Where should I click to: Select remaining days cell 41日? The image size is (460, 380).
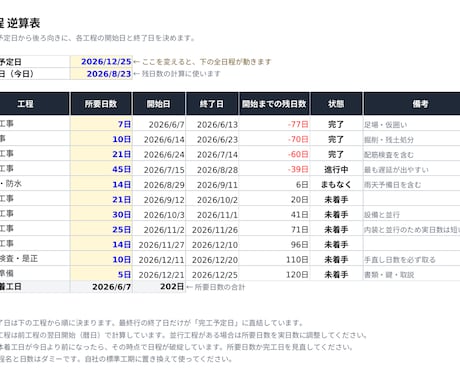[275, 214]
